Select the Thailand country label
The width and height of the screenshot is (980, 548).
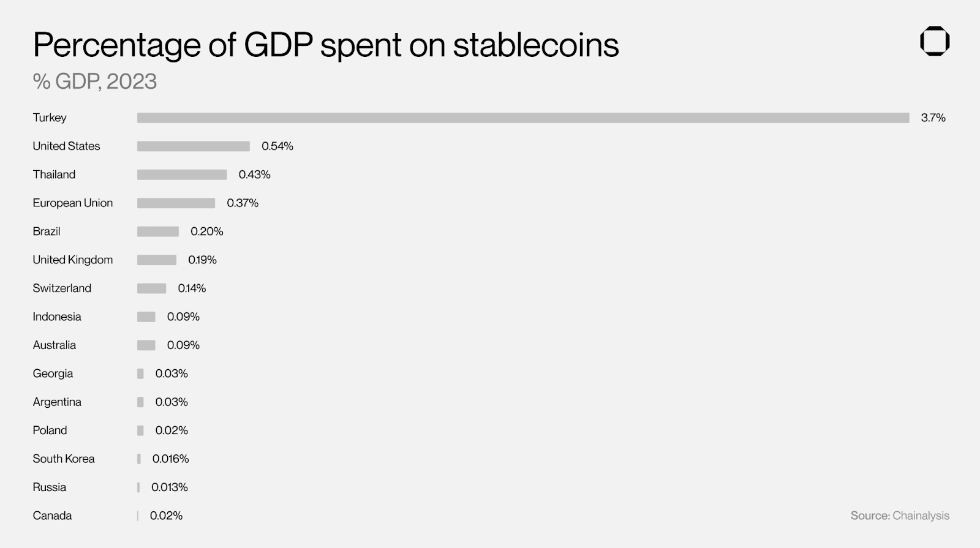(54, 175)
